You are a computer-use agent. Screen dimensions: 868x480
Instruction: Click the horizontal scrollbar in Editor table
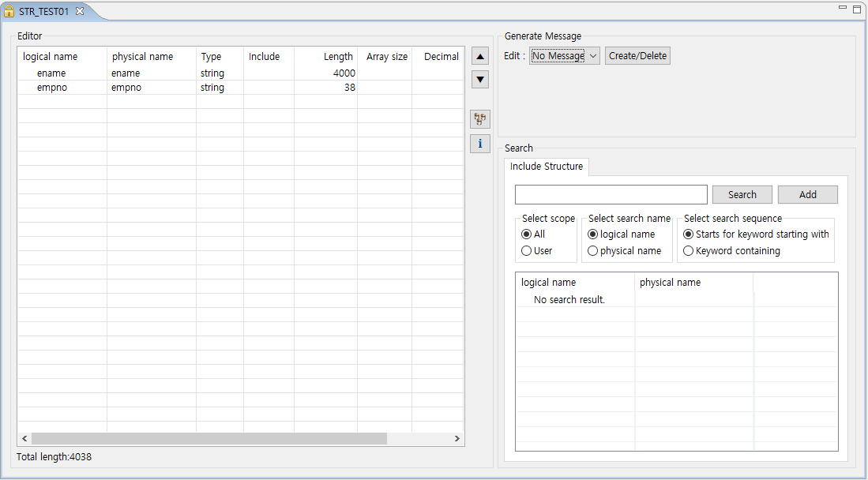point(209,438)
